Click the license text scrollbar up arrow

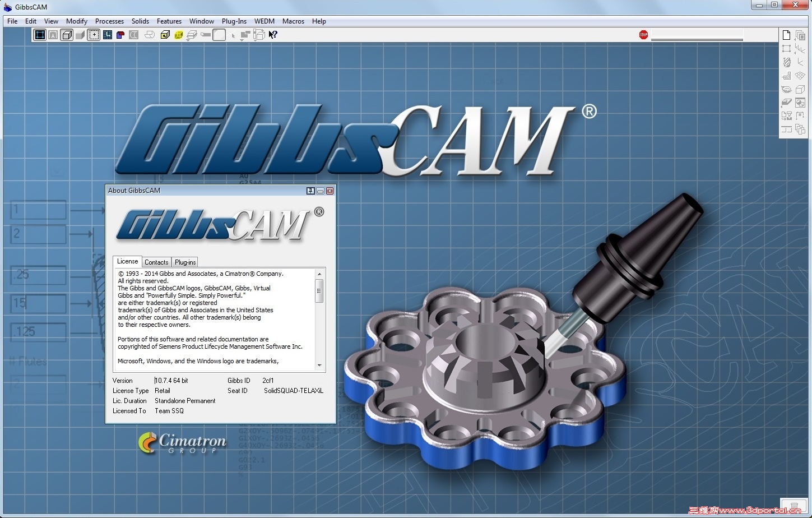point(319,274)
